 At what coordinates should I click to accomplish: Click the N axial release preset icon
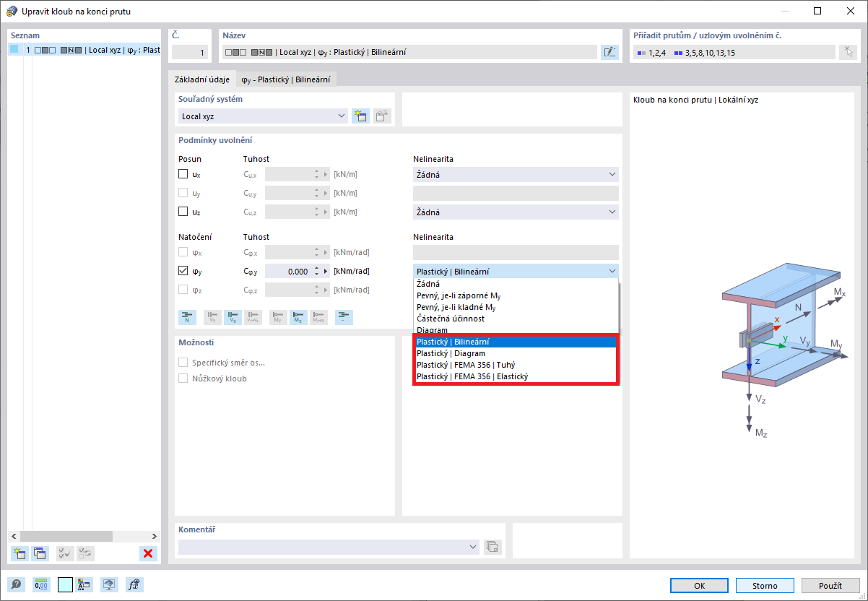(x=187, y=316)
